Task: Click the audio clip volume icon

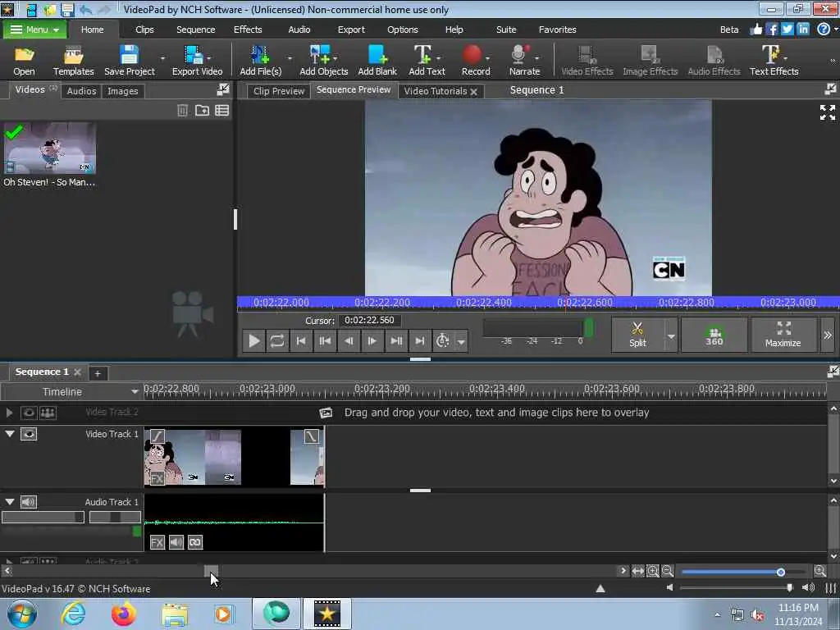Action: coord(176,543)
